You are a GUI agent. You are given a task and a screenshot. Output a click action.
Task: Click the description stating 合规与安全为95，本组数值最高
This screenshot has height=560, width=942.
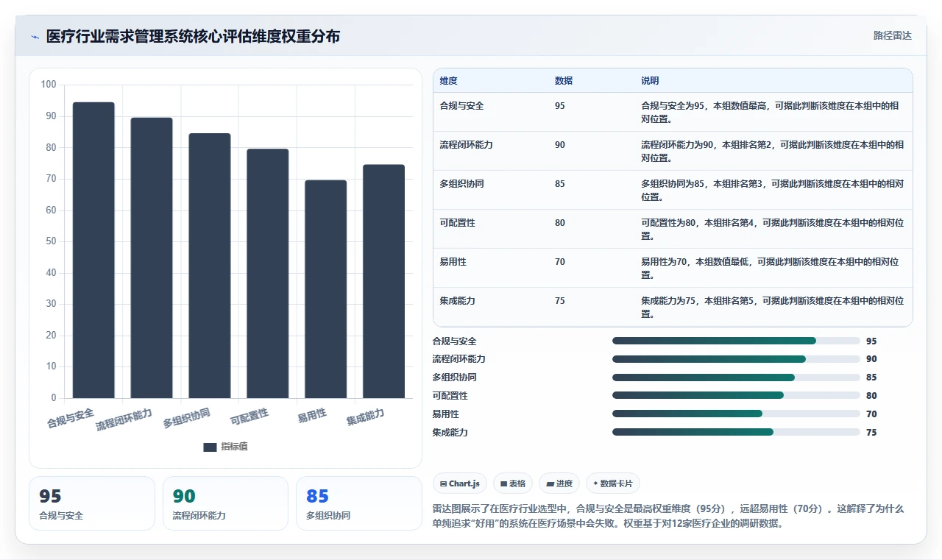click(x=770, y=113)
